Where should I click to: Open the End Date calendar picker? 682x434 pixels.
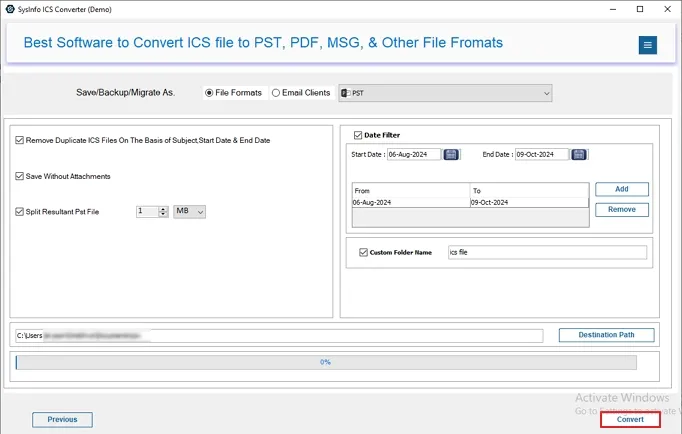(x=578, y=154)
